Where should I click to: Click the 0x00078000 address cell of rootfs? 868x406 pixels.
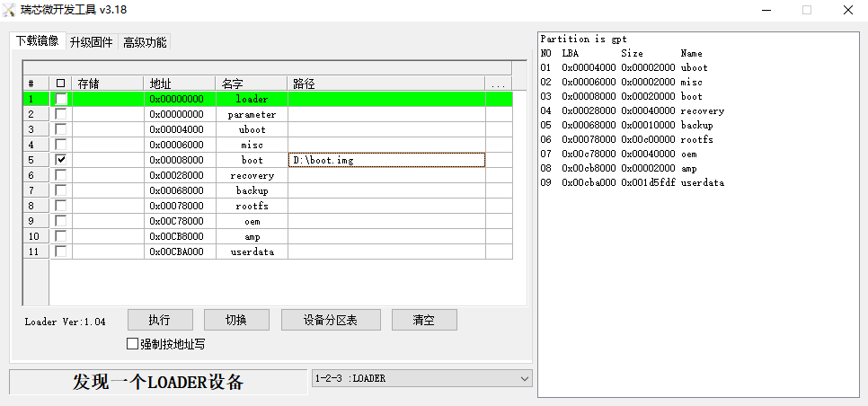tap(179, 206)
